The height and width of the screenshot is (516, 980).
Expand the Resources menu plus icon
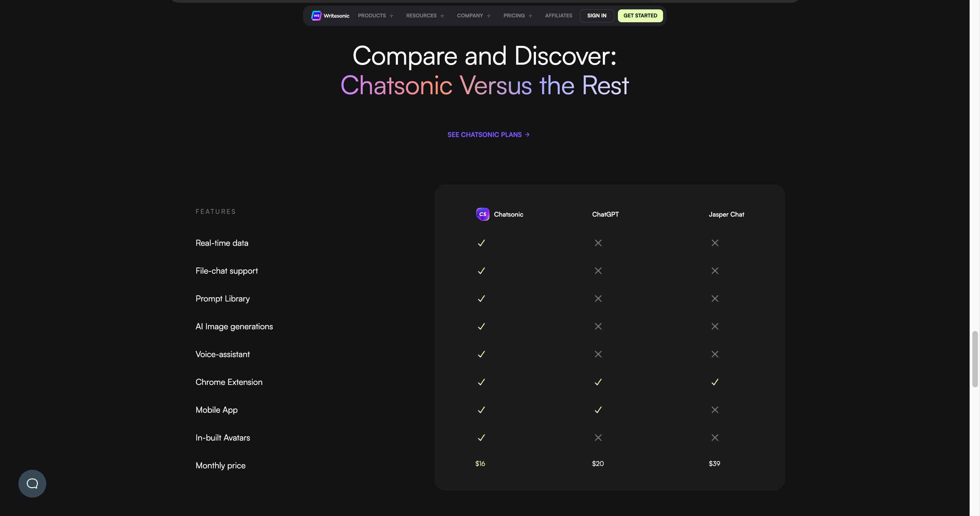pyautogui.click(x=442, y=16)
